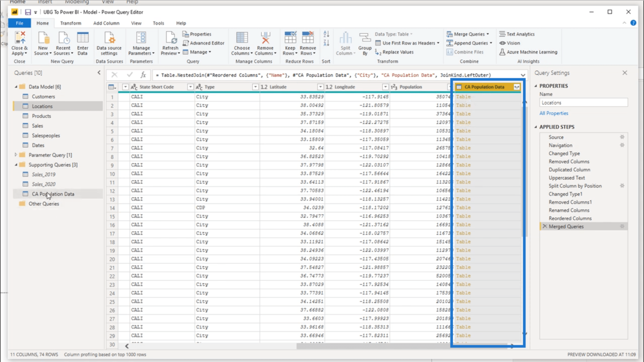Open Use First Row as Headers dropdown
Screen dimensions: 644x362
[x=438, y=43]
